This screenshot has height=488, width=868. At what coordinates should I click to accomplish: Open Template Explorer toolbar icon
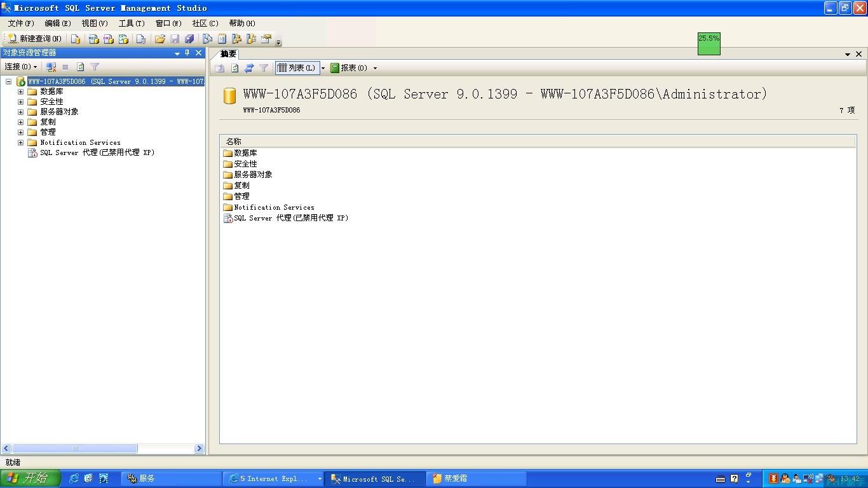251,39
